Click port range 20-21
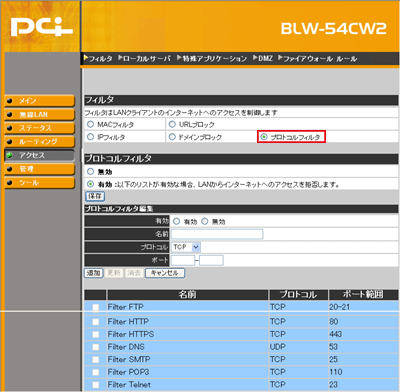 tap(340, 307)
